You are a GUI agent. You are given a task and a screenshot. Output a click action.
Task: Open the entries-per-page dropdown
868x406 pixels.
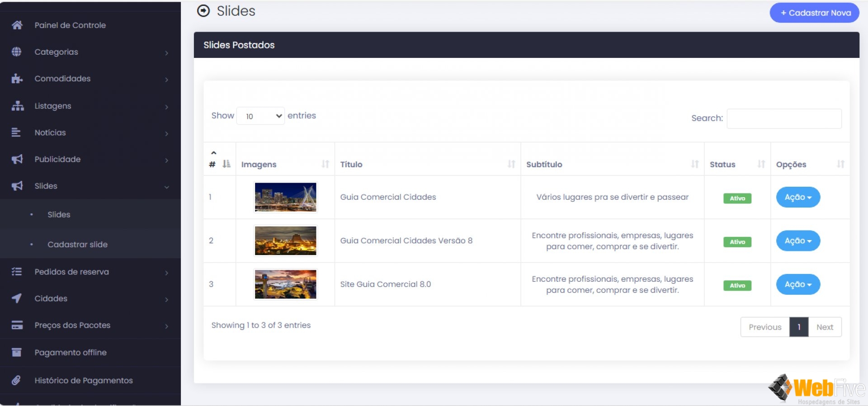[260, 116]
